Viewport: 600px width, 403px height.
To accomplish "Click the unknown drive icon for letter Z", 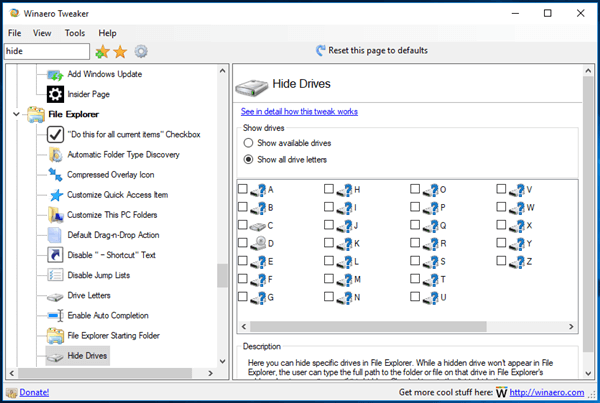I will point(517,262).
